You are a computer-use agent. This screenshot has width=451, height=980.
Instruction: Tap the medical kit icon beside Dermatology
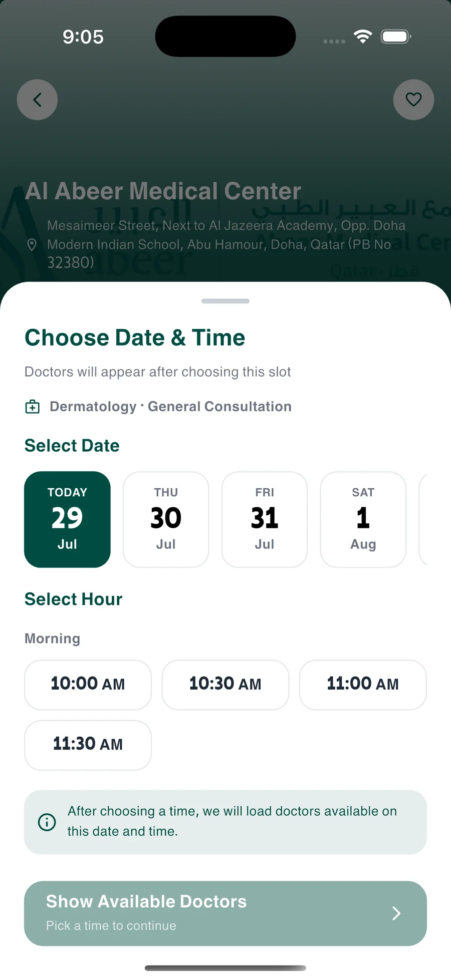33,407
